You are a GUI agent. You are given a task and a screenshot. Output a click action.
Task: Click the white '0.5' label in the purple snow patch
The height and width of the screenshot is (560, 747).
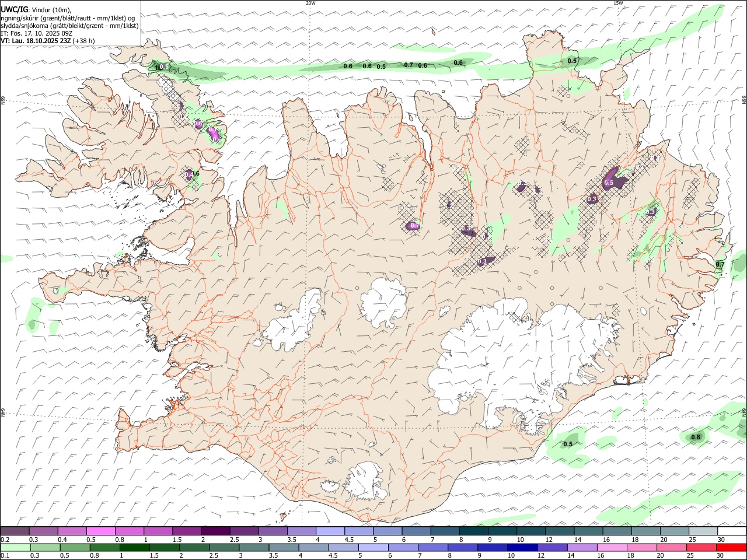(x=609, y=183)
